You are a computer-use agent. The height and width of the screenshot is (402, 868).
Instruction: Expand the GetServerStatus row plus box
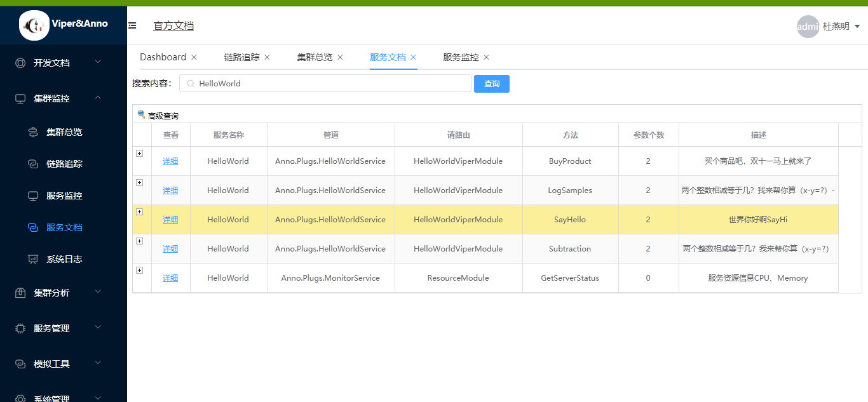coord(140,270)
